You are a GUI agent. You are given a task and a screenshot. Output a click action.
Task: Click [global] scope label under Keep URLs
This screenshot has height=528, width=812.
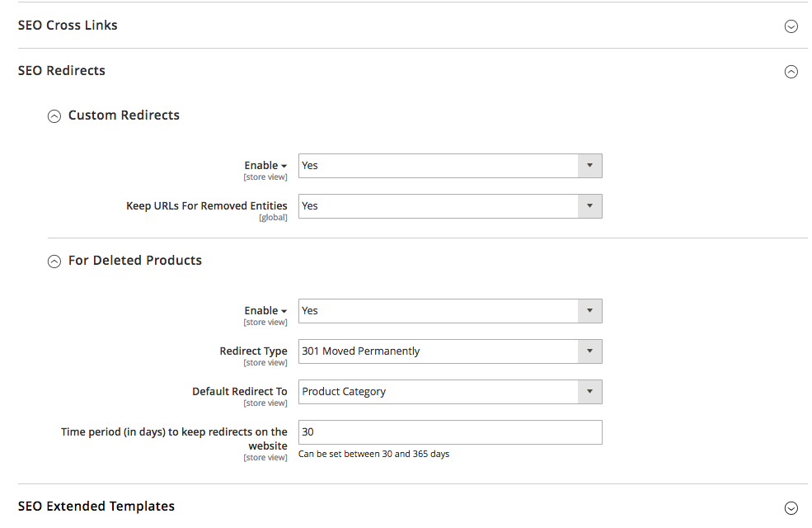(x=273, y=218)
